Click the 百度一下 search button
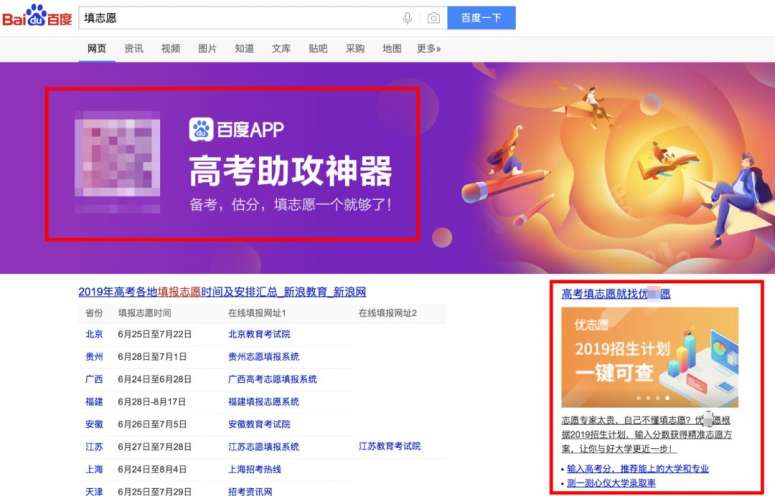The image size is (775, 496). pos(481,18)
